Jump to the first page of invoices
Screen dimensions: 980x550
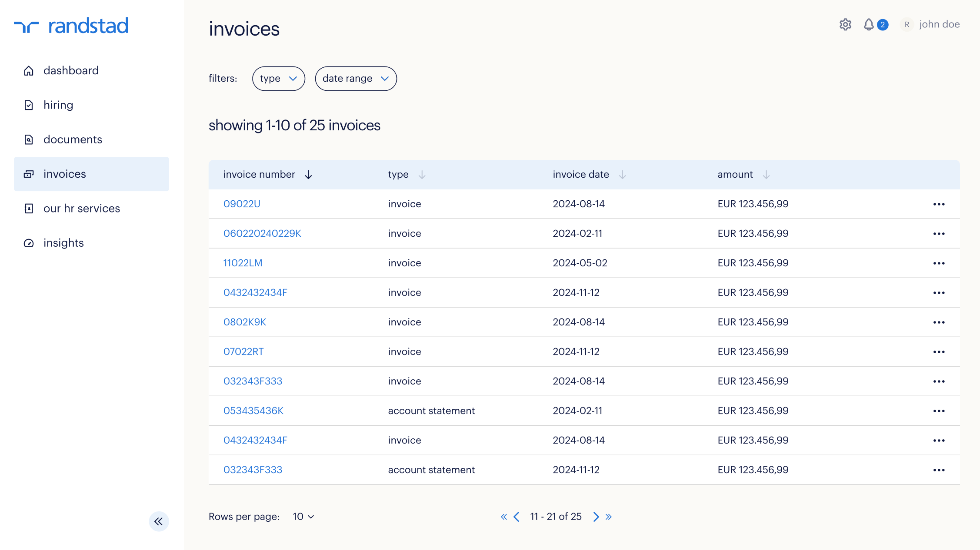[x=503, y=517]
